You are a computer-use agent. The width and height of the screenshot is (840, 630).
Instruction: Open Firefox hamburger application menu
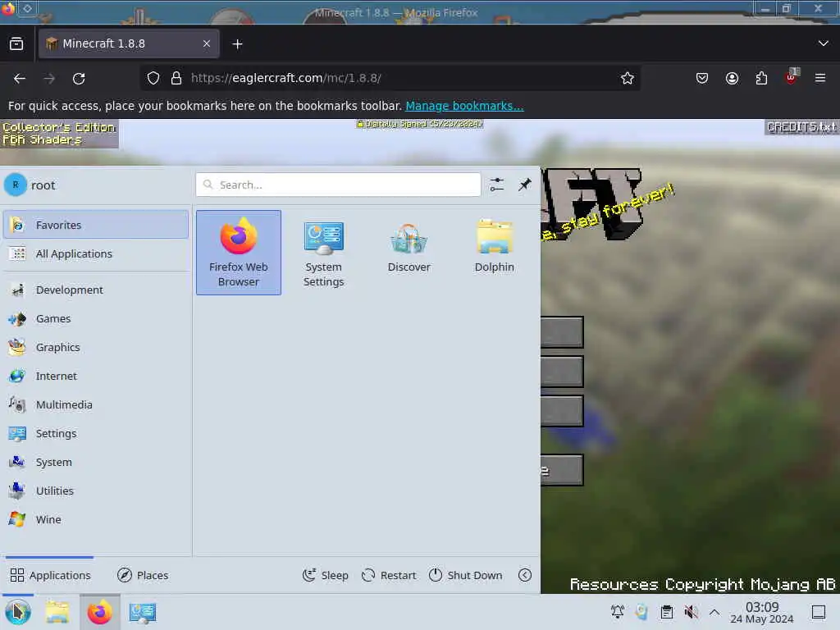click(820, 78)
